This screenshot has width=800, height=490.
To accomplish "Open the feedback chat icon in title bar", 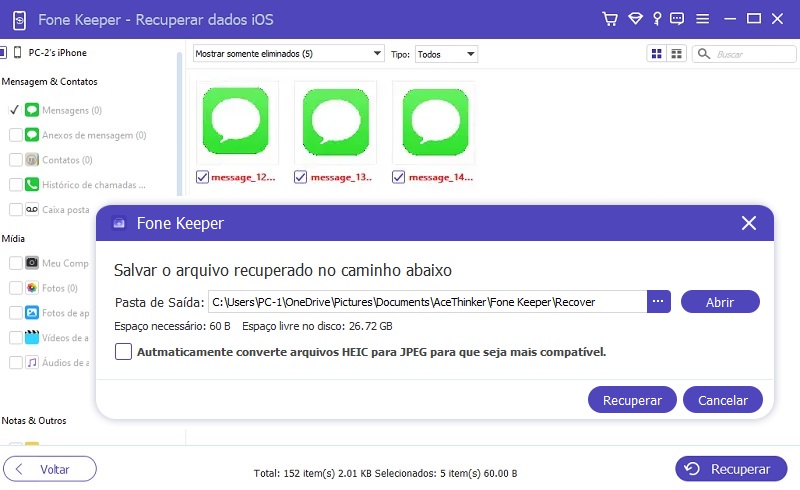I will click(x=677, y=19).
